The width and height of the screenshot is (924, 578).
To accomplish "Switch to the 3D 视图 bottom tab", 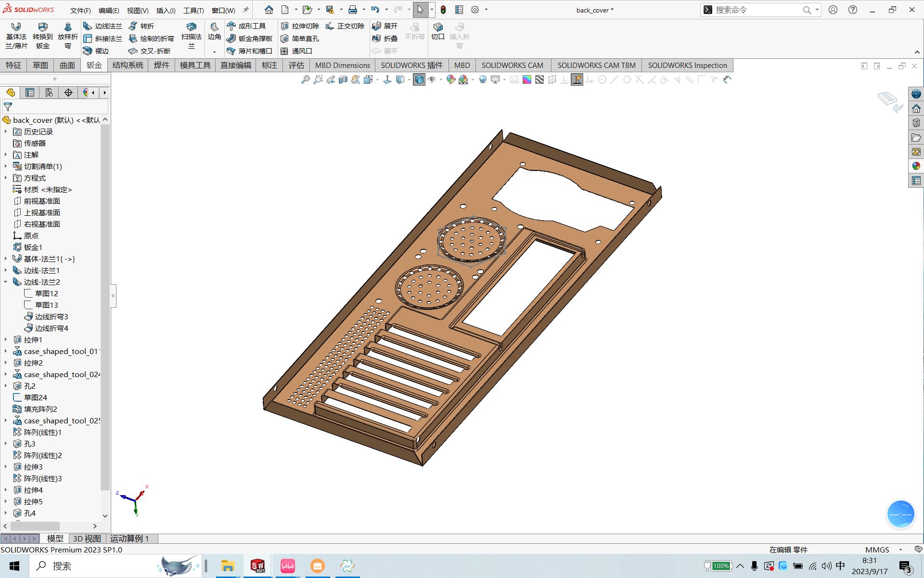I will (x=87, y=539).
